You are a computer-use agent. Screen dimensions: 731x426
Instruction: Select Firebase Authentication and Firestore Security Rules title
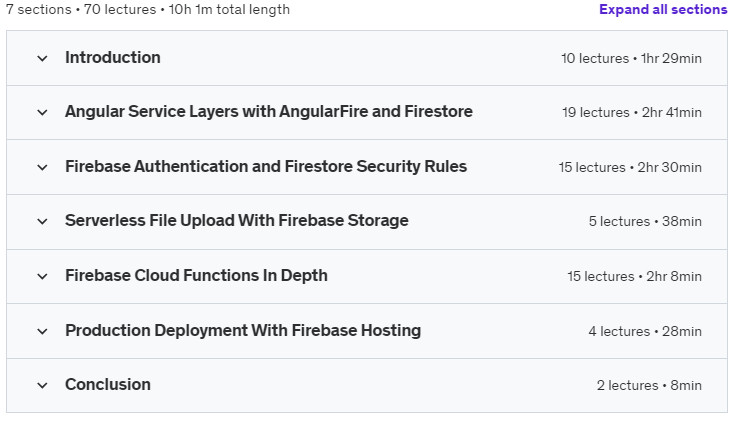click(x=266, y=166)
